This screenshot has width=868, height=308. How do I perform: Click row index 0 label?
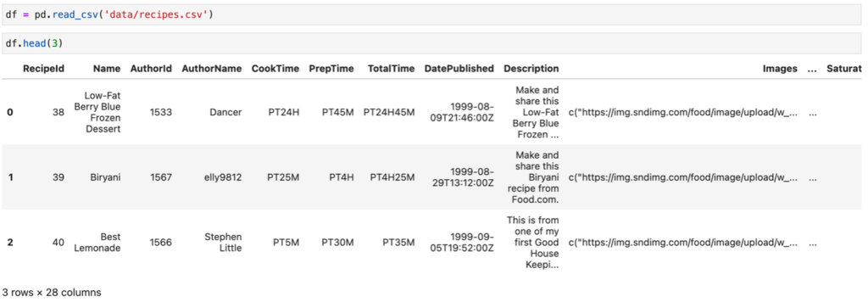click(x=9, y=112)
